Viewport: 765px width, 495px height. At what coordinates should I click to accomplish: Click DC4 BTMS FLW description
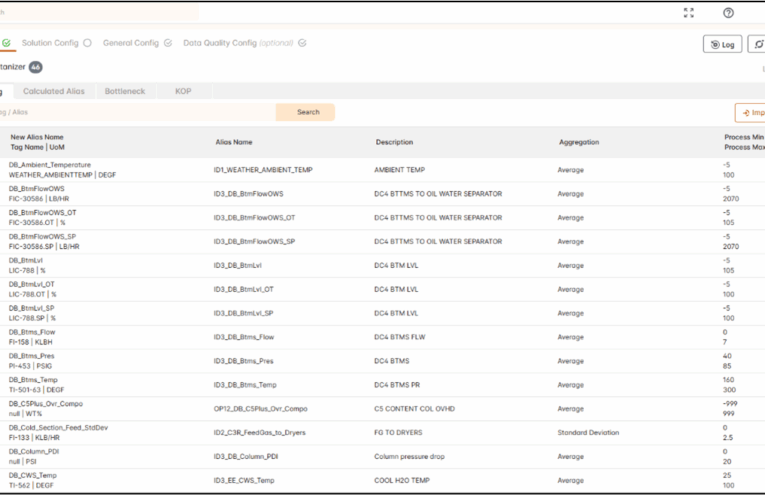tap(400, 337)
